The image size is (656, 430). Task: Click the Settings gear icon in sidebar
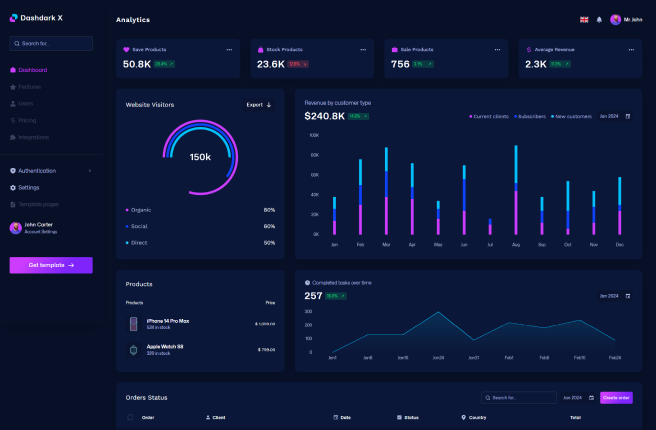13,187
